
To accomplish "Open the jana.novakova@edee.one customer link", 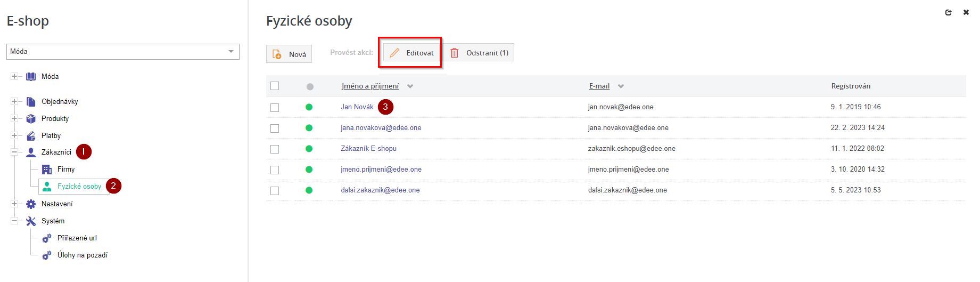I will (x=381, y=128).
